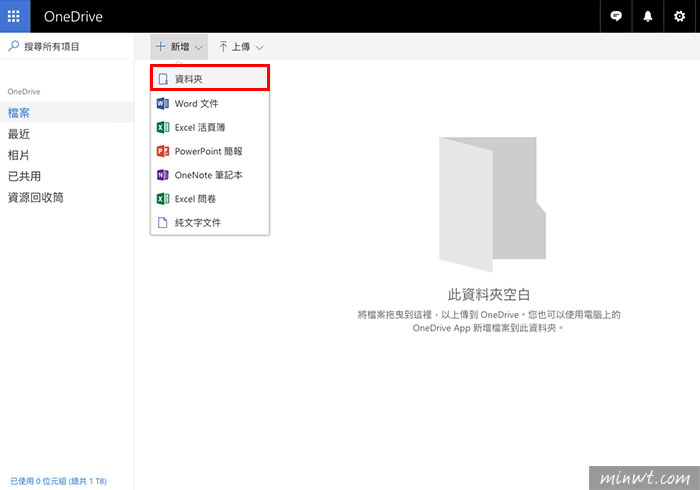Open 已共用 in the sidebar

(67, 176)
